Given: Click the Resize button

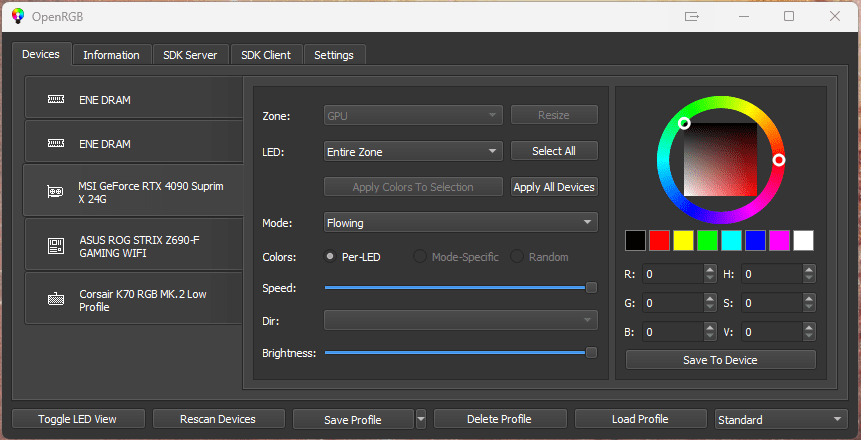Looking at the screenshot, I should coord(554,115).
